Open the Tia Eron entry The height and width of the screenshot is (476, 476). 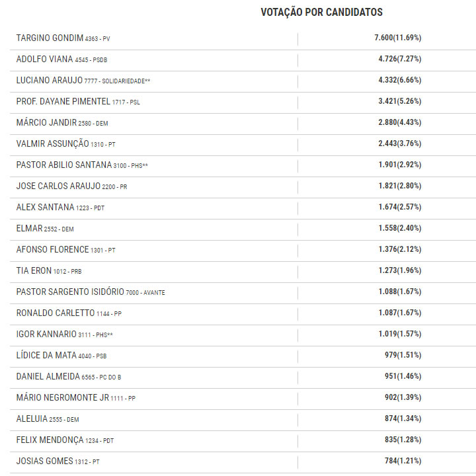pyautogui.click(x=34, y=270)
